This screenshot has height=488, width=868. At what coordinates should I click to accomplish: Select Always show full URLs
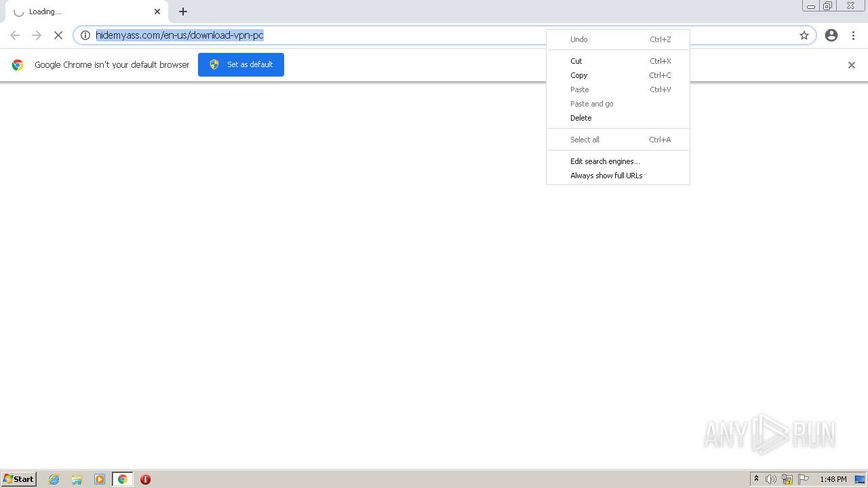tap(618, 176)
